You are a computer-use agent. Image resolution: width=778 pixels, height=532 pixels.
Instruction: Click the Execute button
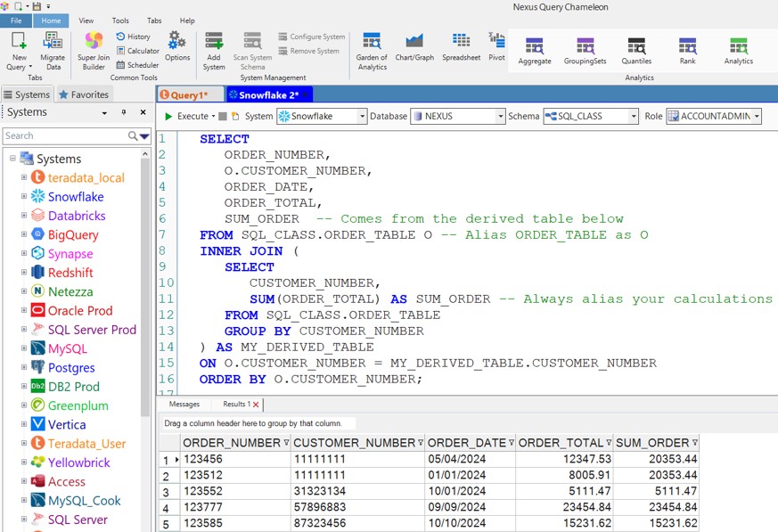(x=186, y=117)
